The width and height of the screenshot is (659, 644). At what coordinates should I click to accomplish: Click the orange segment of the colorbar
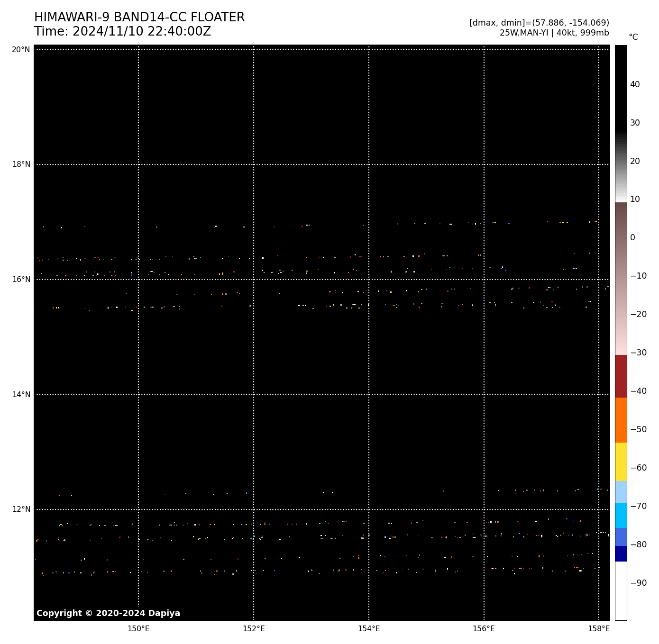pos(621,420)
